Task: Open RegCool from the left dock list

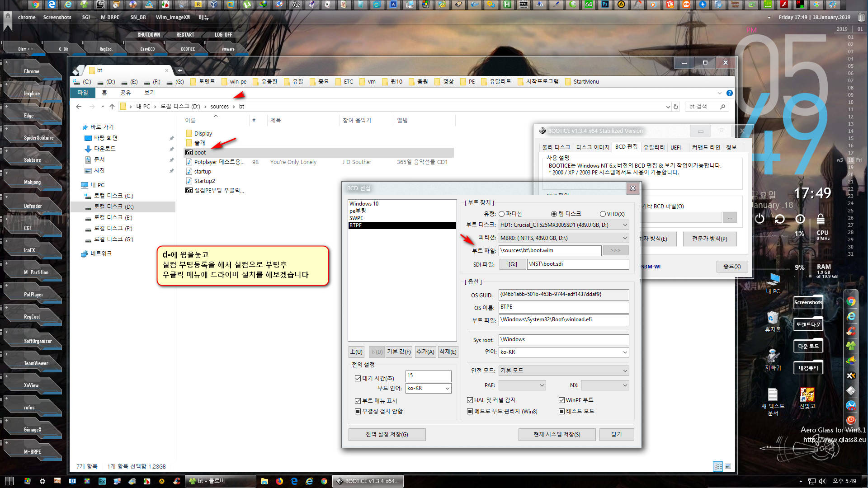Action: click(x=32, y=317)
